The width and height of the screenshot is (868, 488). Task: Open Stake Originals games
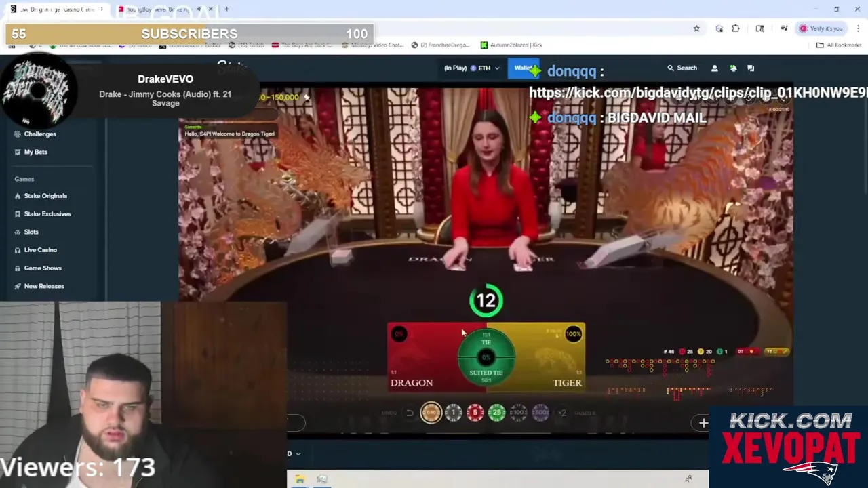(x=41, y=196)
